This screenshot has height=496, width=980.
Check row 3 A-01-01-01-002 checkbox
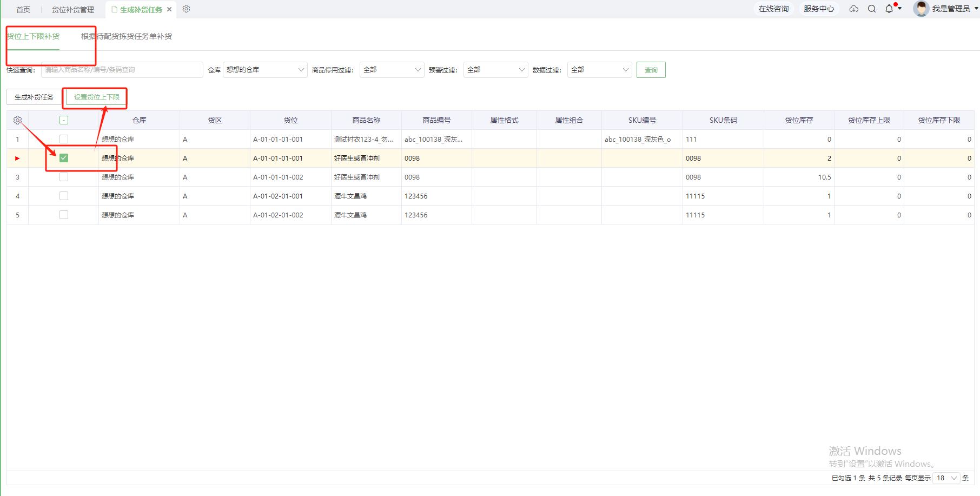64,177
